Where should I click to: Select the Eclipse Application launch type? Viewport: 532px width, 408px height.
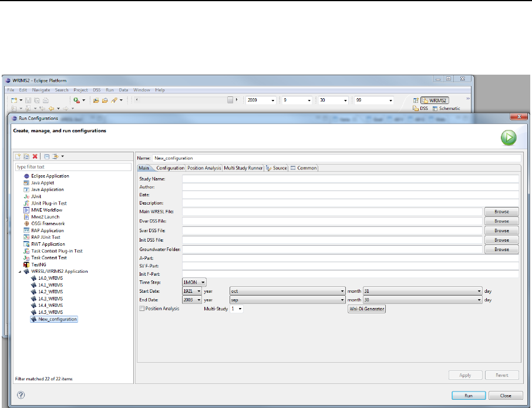pyautogui.click(x=49, y=176)
